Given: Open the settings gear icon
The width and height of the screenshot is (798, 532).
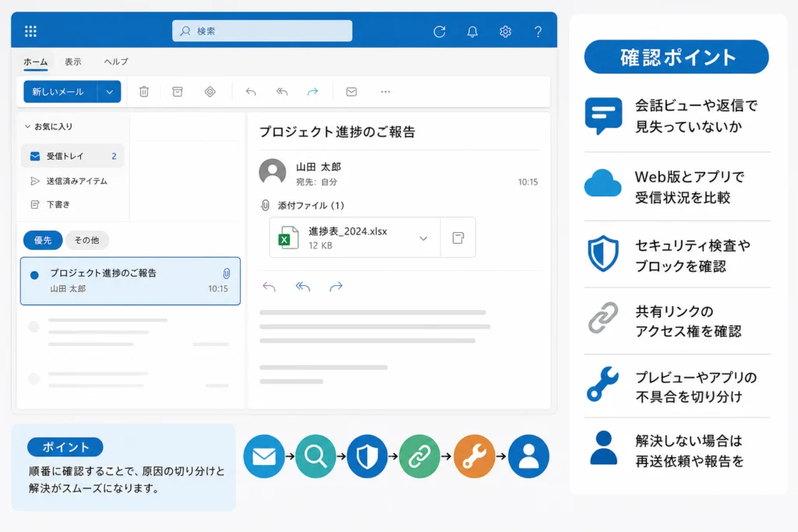Looking at the screenshot, I should 505,31.
